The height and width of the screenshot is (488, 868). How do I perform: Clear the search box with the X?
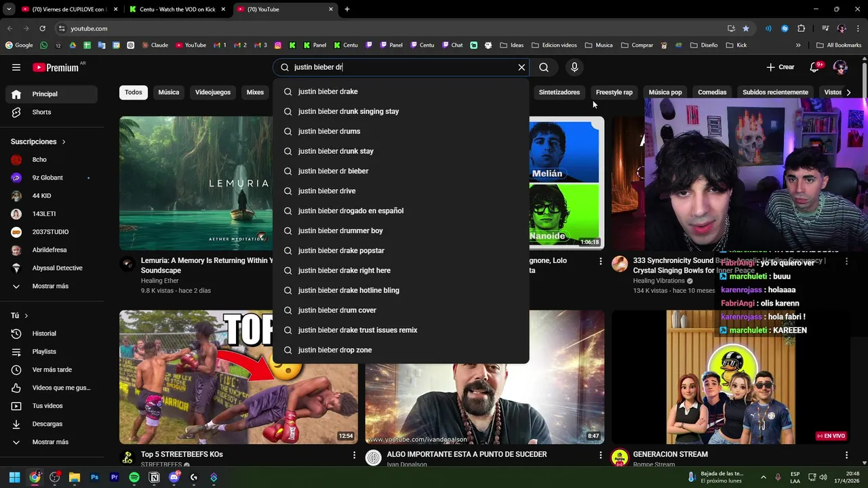pos(521,67)
